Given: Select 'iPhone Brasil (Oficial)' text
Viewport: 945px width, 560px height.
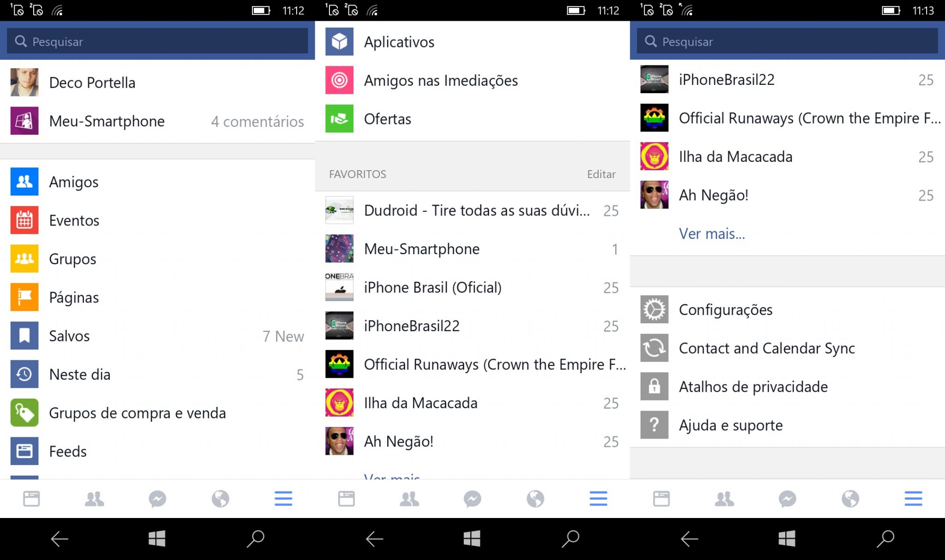Looking at the screenshot, I should coord(433,287).
